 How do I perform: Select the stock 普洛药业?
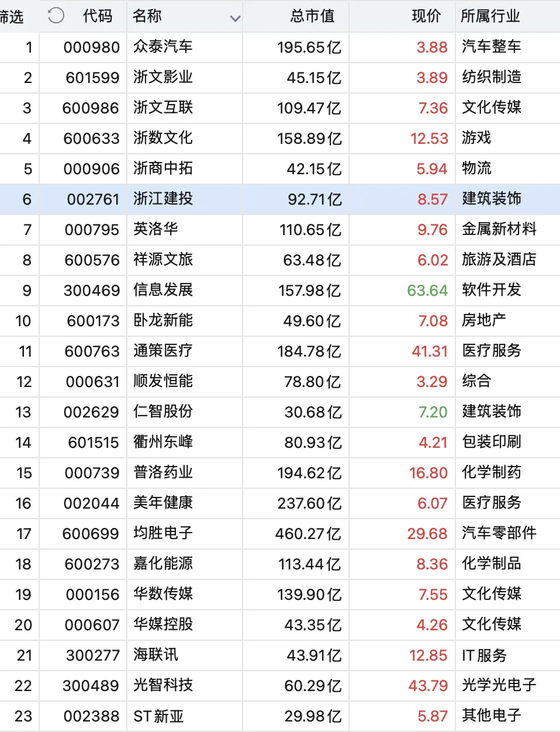pos(163,472)
